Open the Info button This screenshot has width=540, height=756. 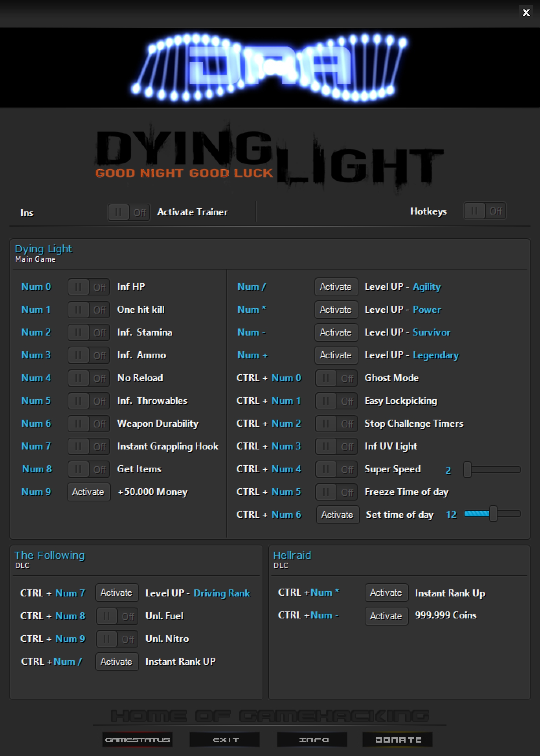point(312,739)
